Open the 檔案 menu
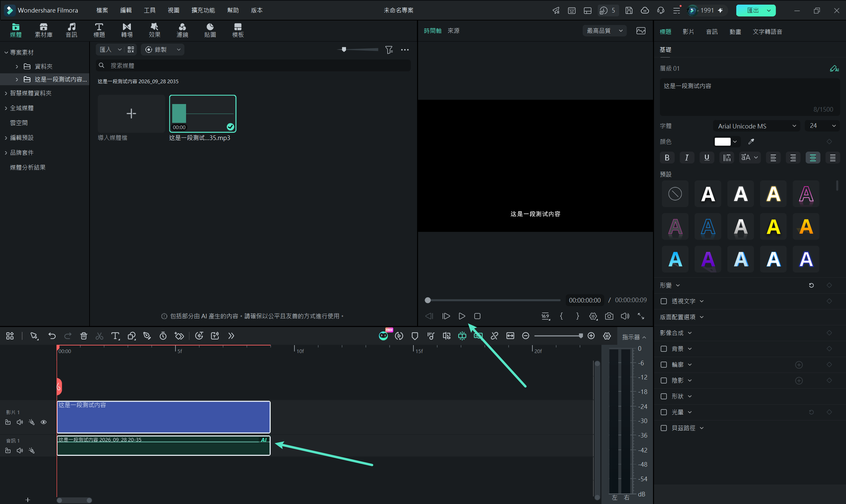The image size is (846, 504). pyautogui.click(x=102, y=10)
